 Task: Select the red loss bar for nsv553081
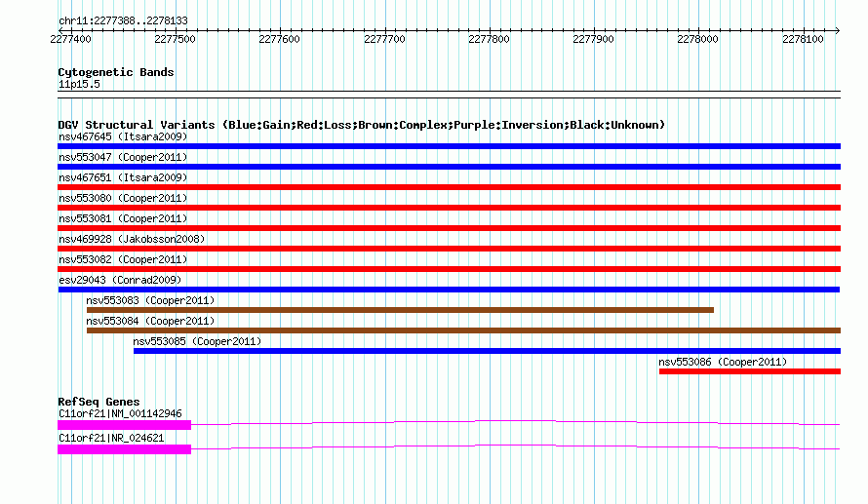coord(449,228)
